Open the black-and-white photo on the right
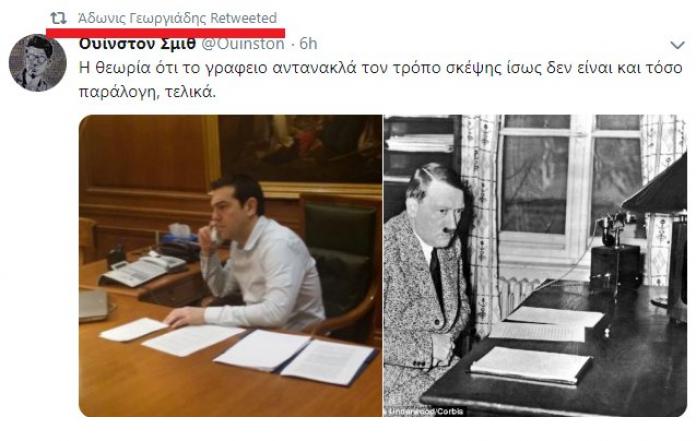 click(535, 265)
